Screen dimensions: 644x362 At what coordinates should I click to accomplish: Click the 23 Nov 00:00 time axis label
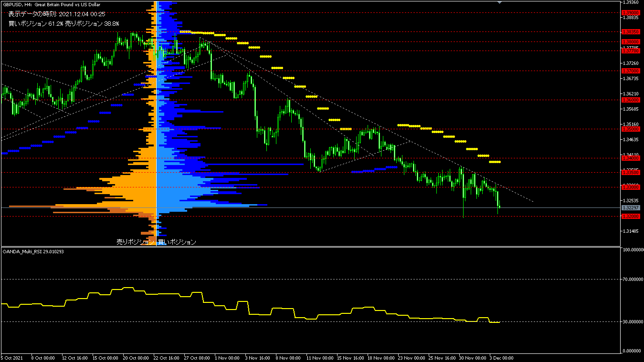(x=411, y=358)
